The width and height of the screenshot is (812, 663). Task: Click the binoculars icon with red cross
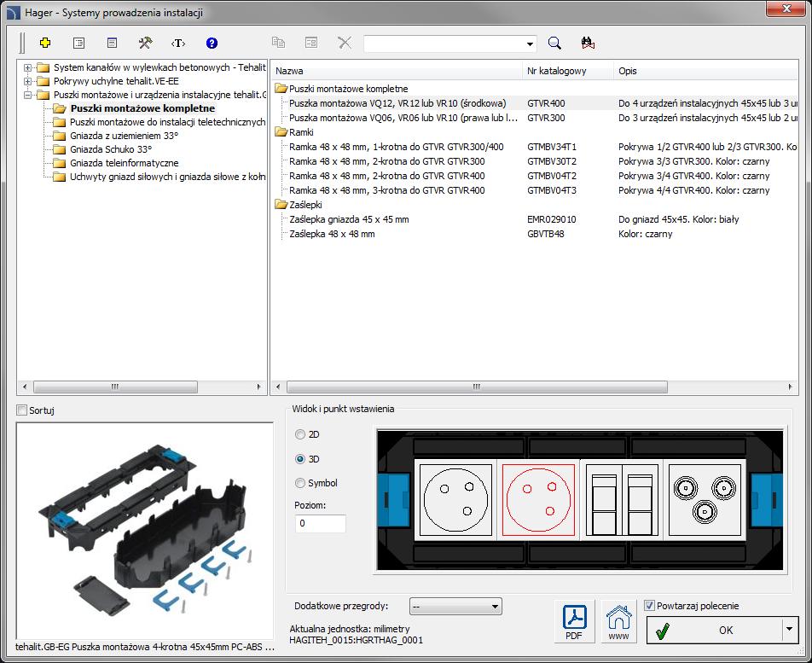pyautogui.click(x=588, y=43)
